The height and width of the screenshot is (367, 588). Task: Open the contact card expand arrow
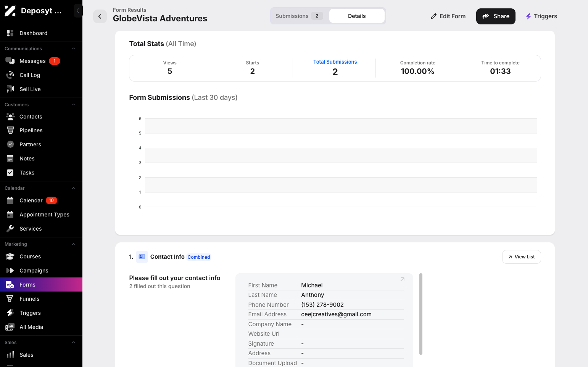[402, 279]
